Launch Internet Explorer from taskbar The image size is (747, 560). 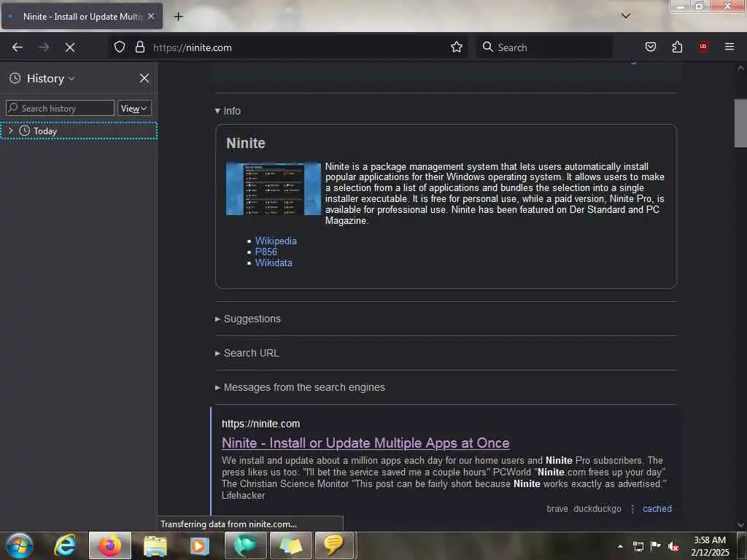pos(65,545)
